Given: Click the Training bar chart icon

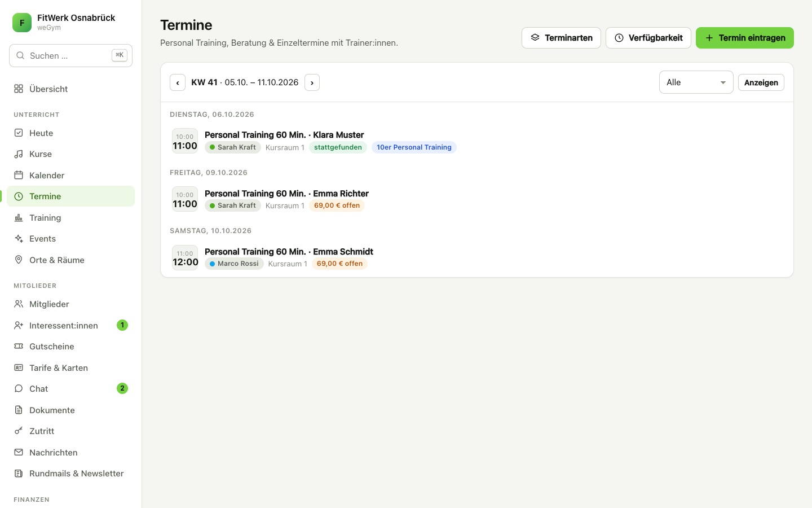Looking at the screenshot, I should click(x=19, y=217).
